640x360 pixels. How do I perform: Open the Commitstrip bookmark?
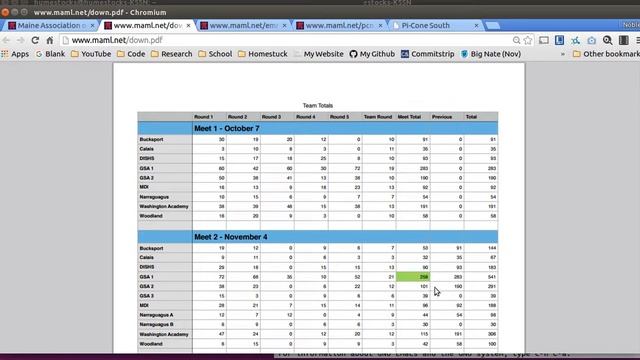[x=427, y=54]
